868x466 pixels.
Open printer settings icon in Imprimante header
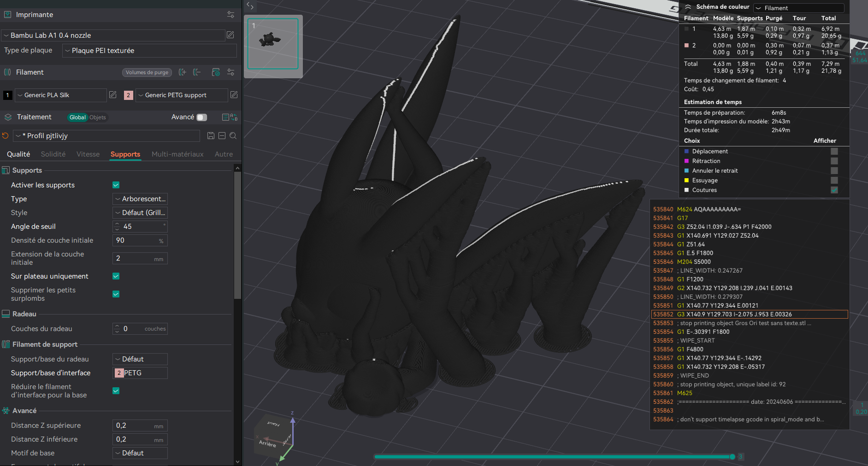tap(231, 15)
